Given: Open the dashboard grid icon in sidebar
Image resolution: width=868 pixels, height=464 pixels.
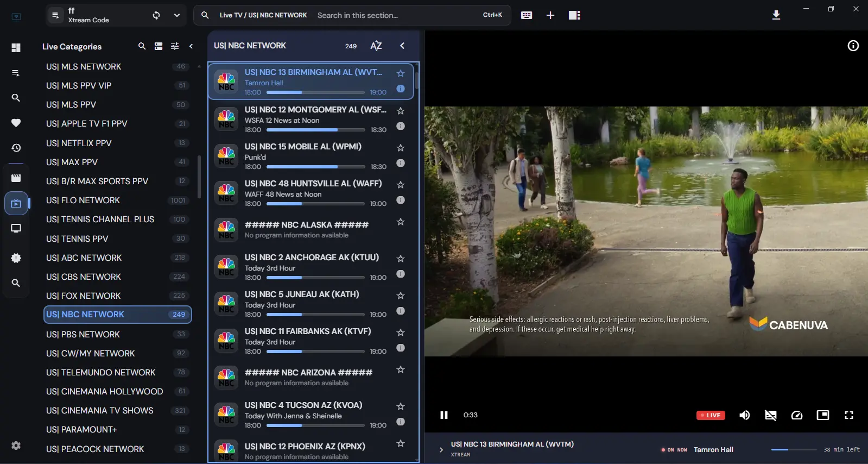Looking at the screenshot, I should (x=16, y=48).
